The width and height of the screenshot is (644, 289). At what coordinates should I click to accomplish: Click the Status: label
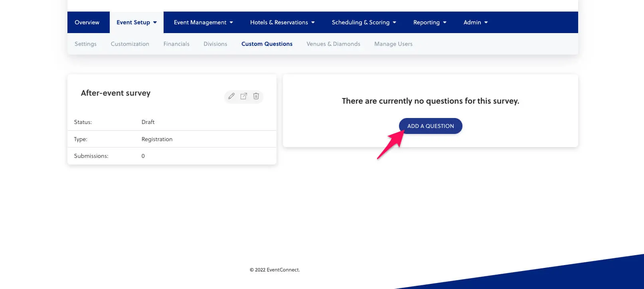[x=83, y=122]
